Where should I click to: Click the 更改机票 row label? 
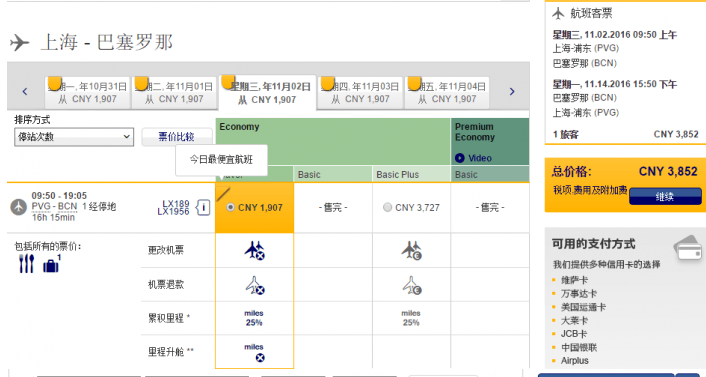coord(166,250)
